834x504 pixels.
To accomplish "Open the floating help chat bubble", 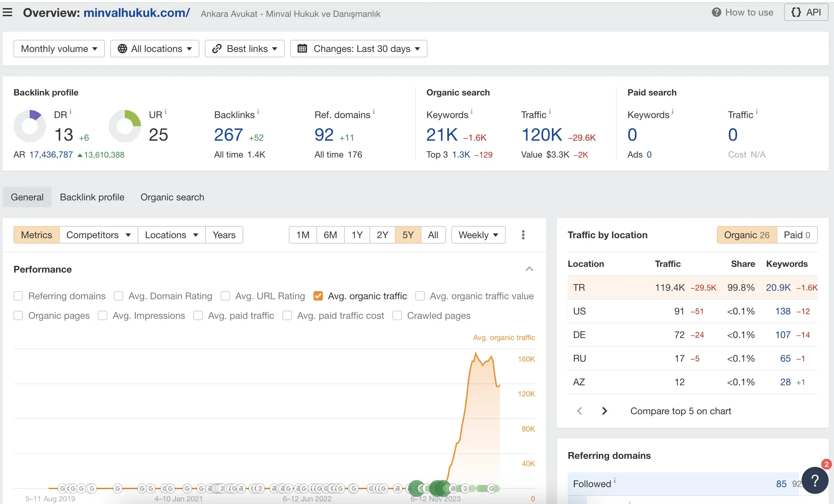I will tap(815, 480).
